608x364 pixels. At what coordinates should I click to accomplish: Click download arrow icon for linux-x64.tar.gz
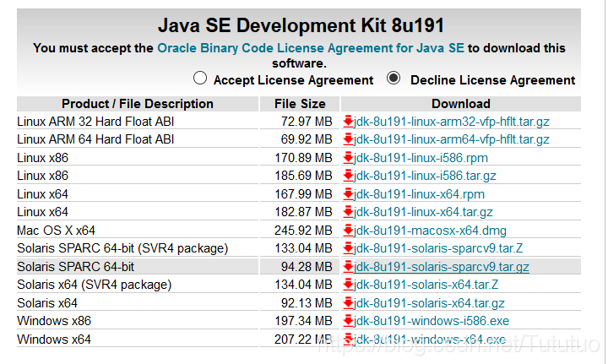(x=348, y=212)
